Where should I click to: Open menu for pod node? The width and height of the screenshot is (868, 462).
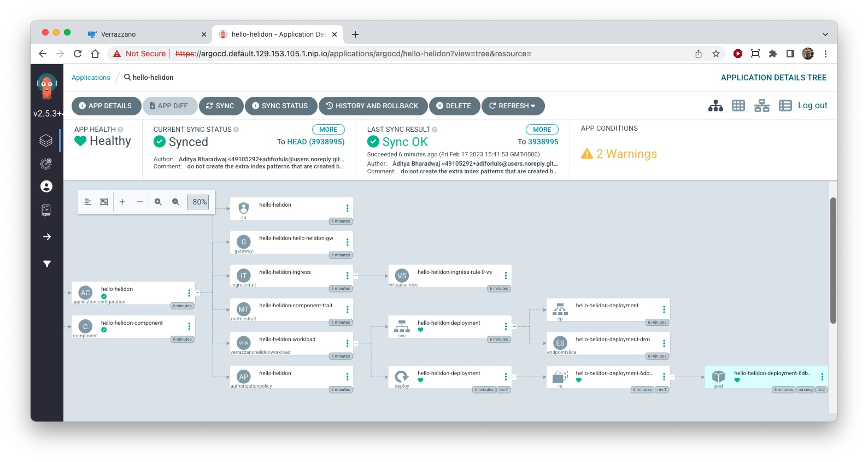point(822,377)
